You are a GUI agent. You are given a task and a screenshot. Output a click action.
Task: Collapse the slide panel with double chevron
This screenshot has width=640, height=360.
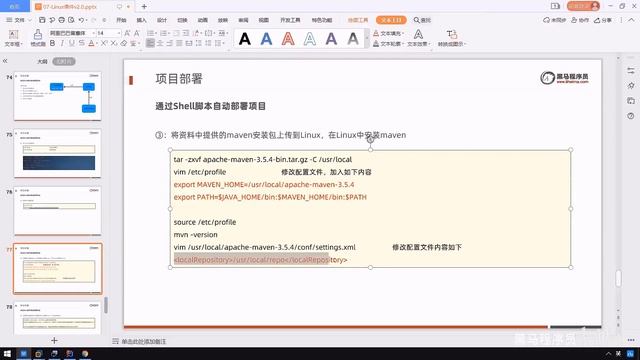[x=5, y=61]
